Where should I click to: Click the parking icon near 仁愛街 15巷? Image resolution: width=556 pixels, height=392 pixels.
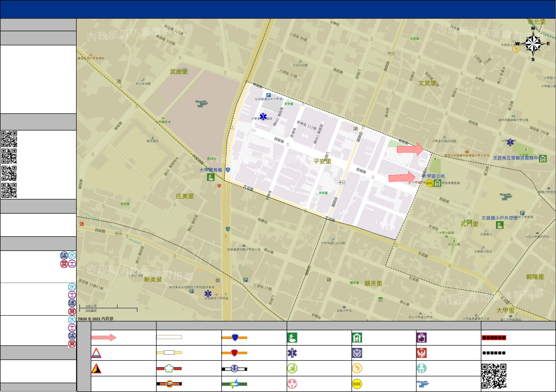pyautogui.click(x=245, y=280)
